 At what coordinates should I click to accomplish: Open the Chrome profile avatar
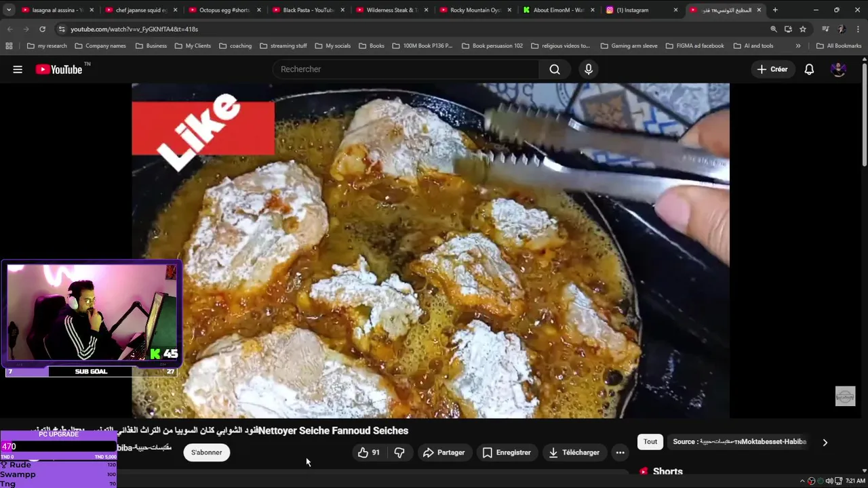point(842,29)
